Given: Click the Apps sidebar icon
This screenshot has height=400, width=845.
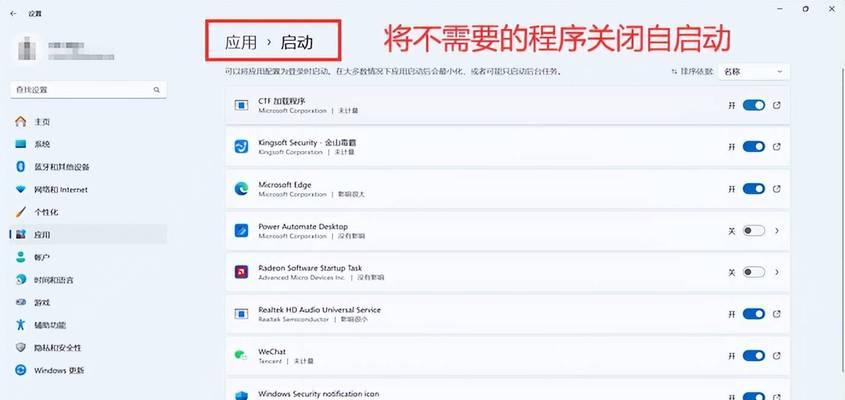Looking at the screenshot, I should click(x=20, y=235).
